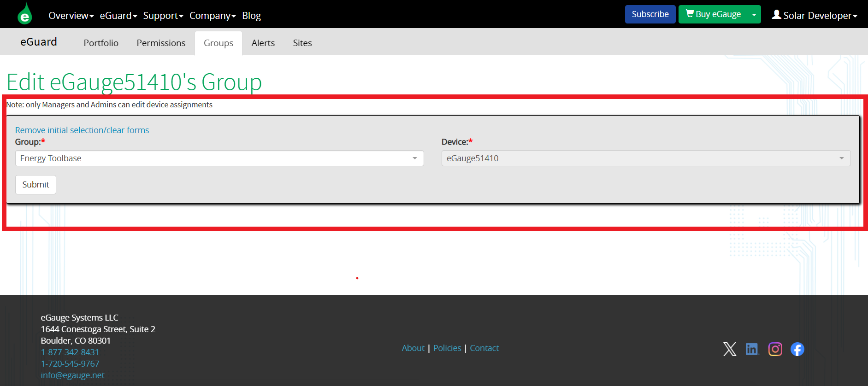Click the eGauge green drop logo

(25, 14)
